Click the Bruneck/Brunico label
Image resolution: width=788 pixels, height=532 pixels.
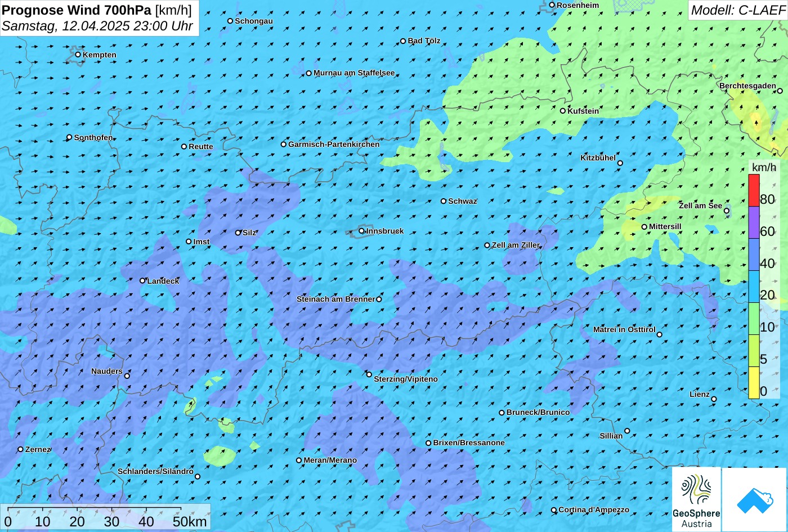pos(538,412)
